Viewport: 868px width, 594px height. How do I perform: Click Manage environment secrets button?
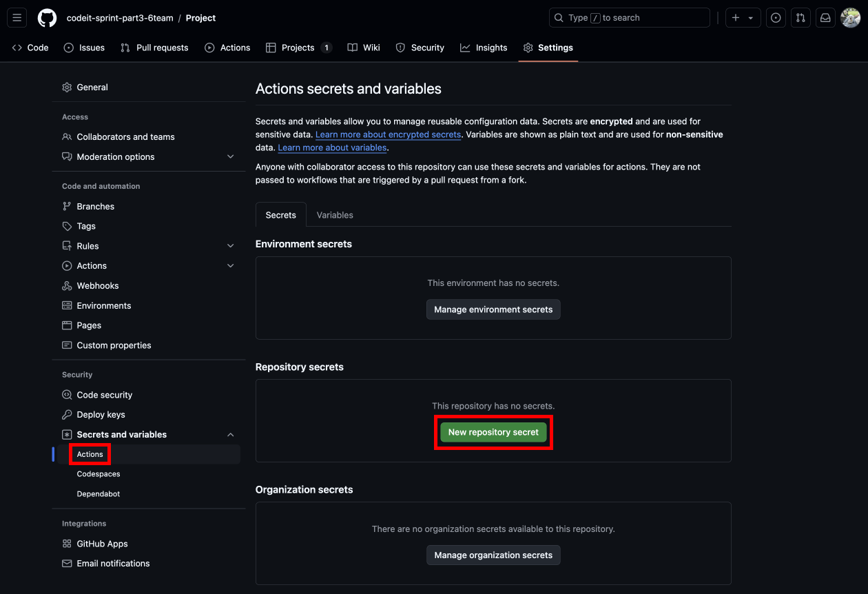click(x=493, y=309)
